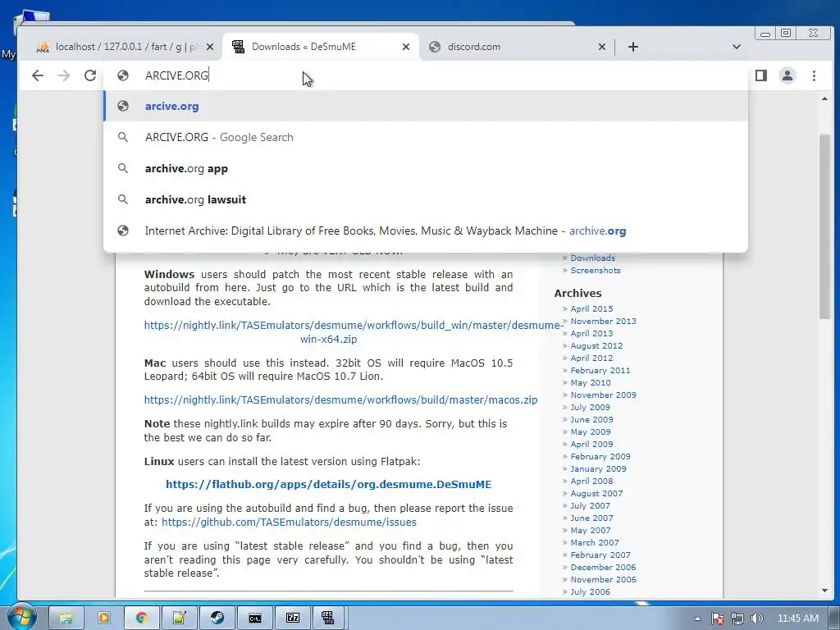Open Windows Explorer from the taskbar

click(66, 619)
